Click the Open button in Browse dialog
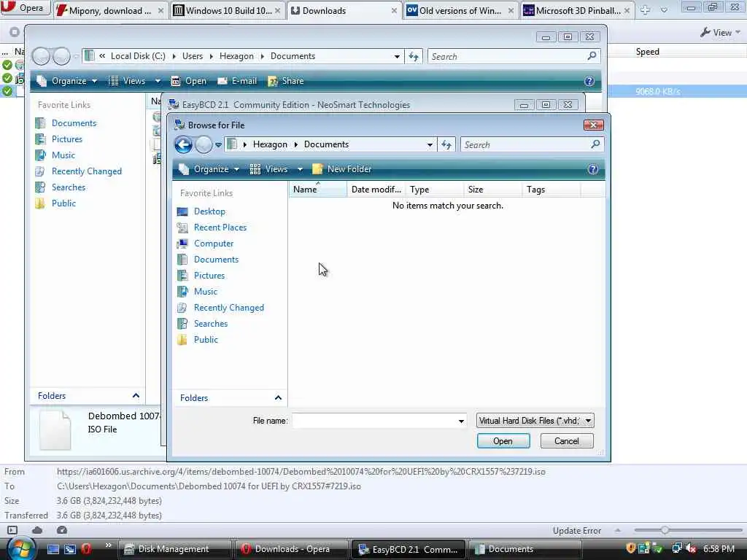This screenshot has width=747, height=560. (503, 441)
